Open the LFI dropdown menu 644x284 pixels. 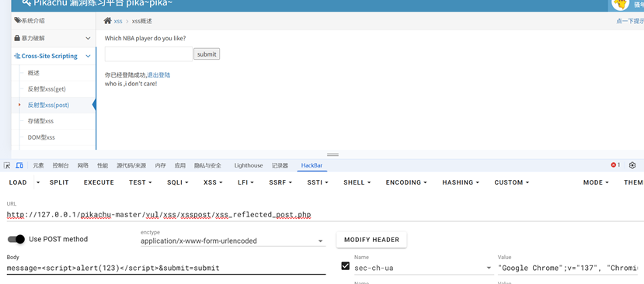(x=246, y=182)
